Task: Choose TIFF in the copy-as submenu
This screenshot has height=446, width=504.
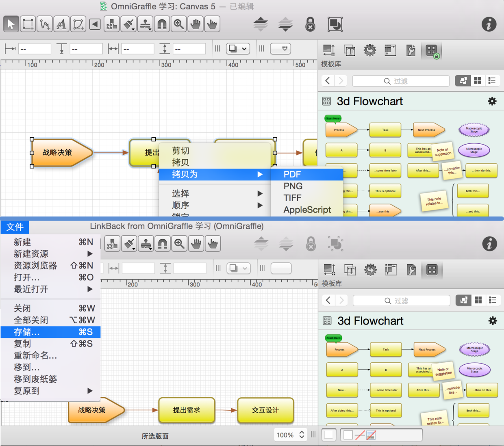Action: click(307, 198)
